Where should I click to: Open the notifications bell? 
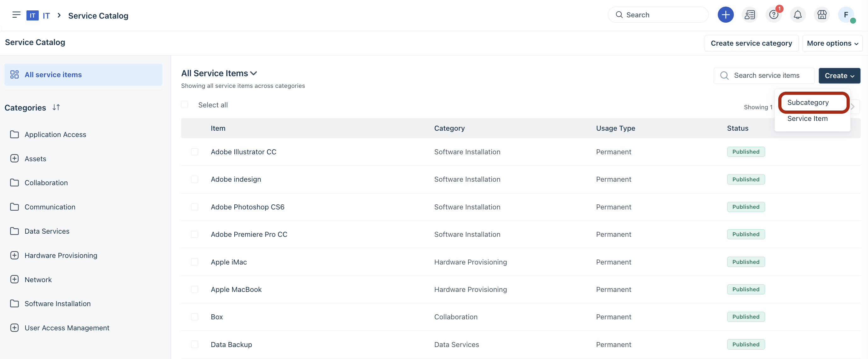(797, 15)
